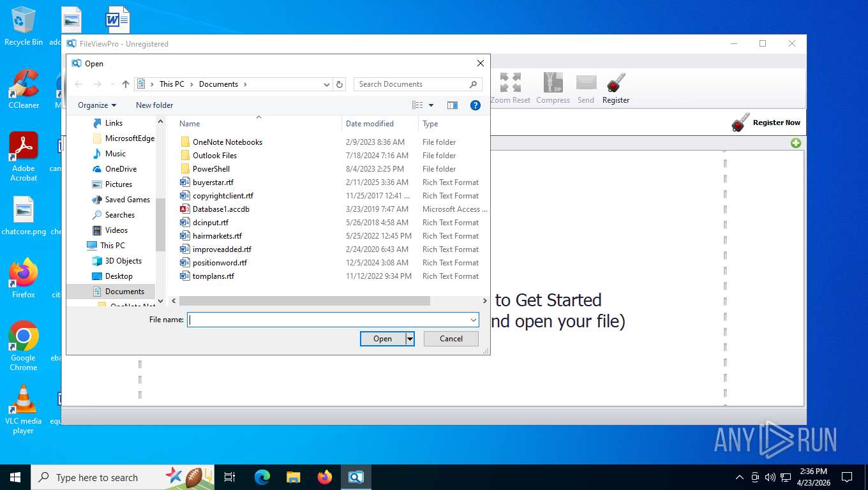Click the Task View taskbar icon
Viewport: 868px width, 490px height.
tap(230, 477)
